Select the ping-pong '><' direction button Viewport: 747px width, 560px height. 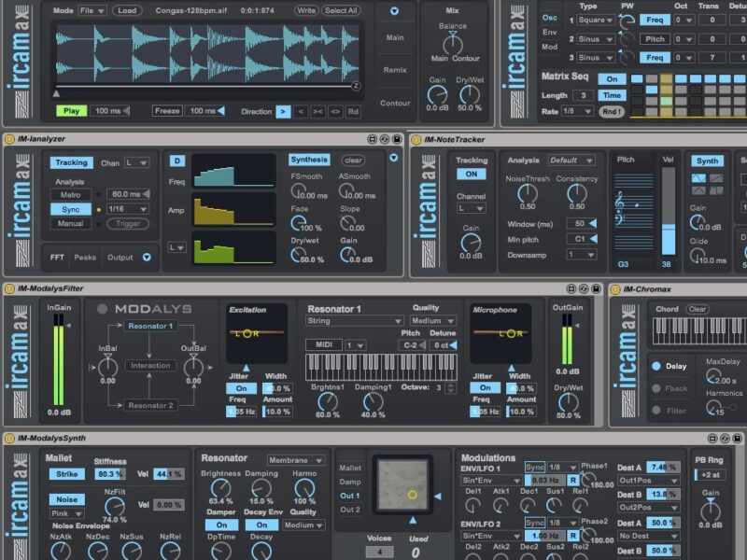(x=317, y=111)
